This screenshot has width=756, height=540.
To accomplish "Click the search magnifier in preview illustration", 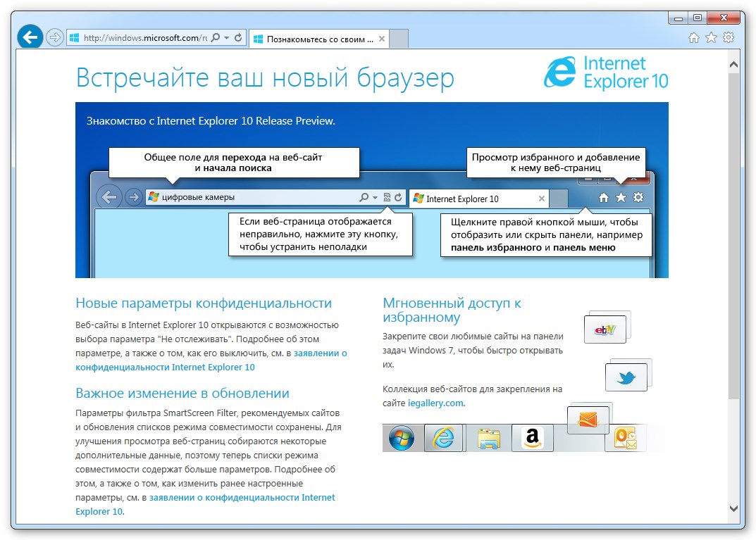I will pos(364,197).
